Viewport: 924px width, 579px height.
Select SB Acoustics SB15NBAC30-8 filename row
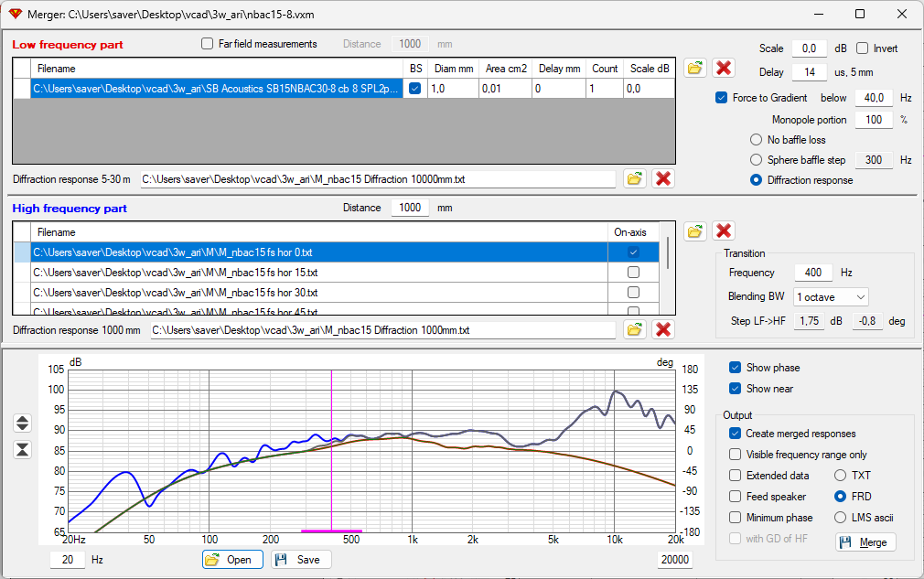point(217,89)
